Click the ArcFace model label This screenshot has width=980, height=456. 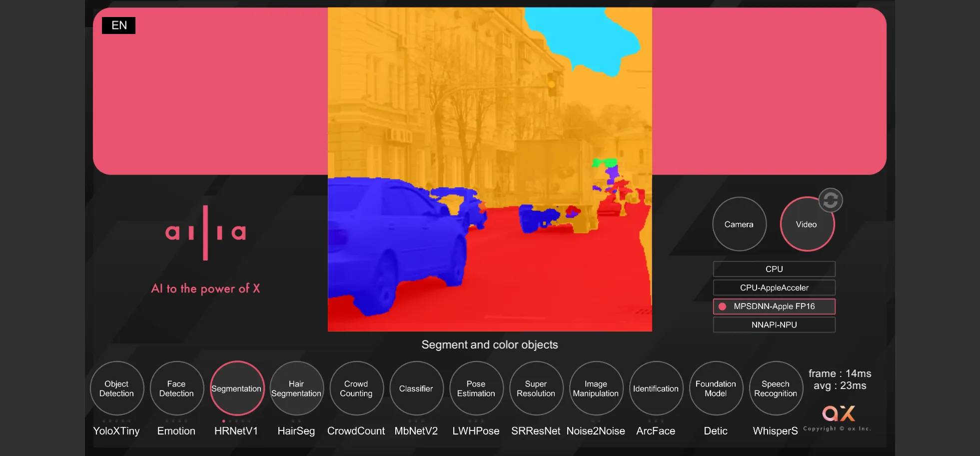tap(656, 431)
